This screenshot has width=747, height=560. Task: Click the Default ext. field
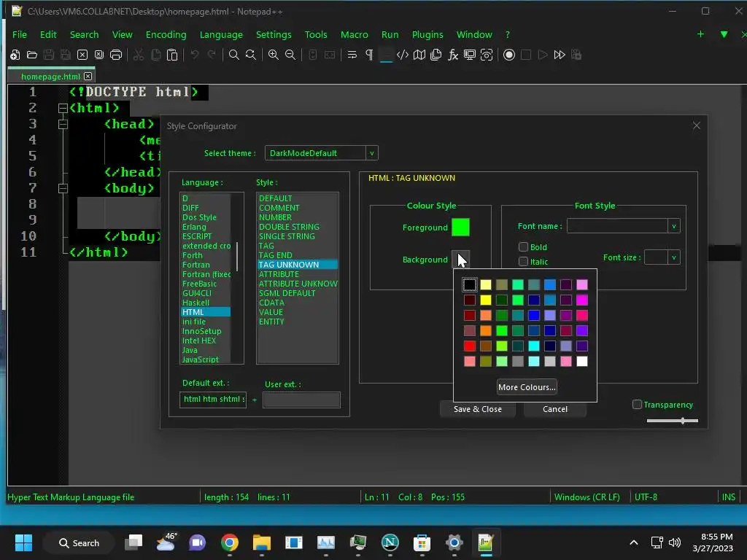(213, 399)
